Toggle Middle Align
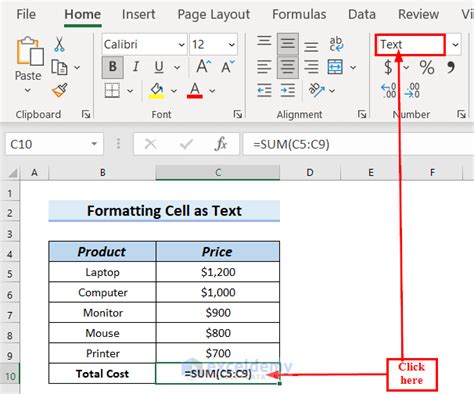The image size is (474, 394). coord(288,44)
